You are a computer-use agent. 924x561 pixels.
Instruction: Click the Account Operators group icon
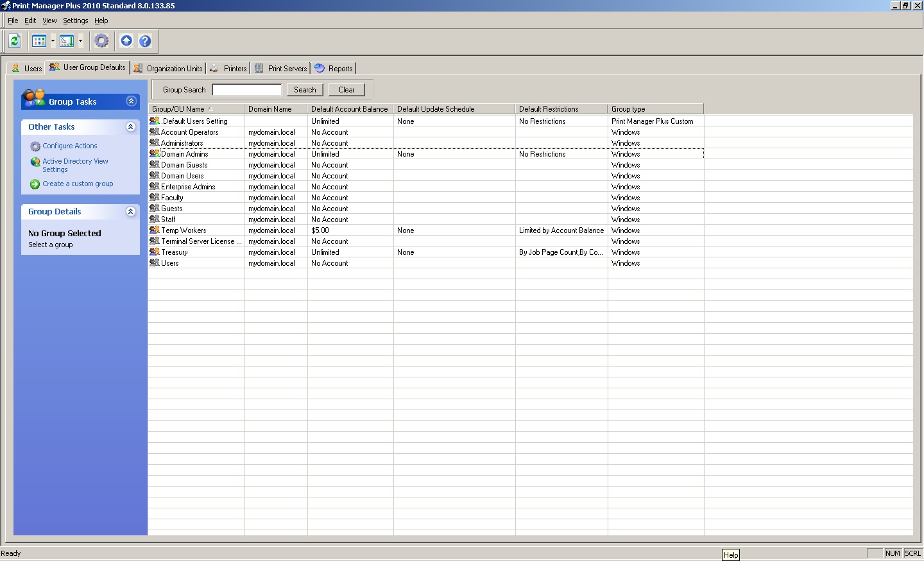pyautogui.click(x=155, y=132)
